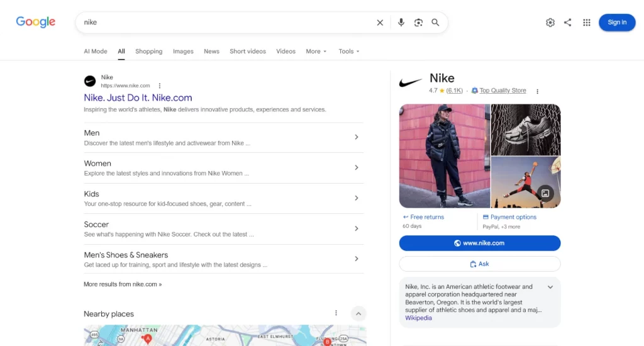Image resolution: width=644 pixels, height=346 pixels.
Task: Open quick settings gear icon
Action: point(550,23)
